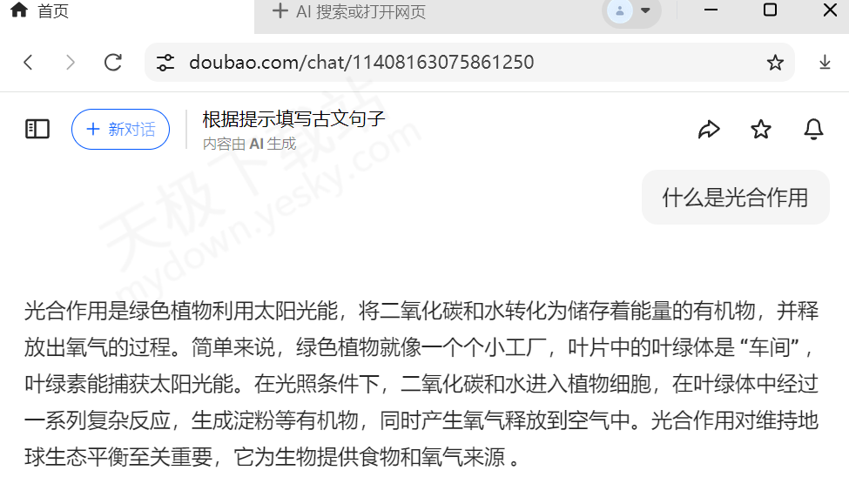The width and height of the screenshot is (849, 504).
Task: Click the user profile avatar
Action: coord(620,10)
